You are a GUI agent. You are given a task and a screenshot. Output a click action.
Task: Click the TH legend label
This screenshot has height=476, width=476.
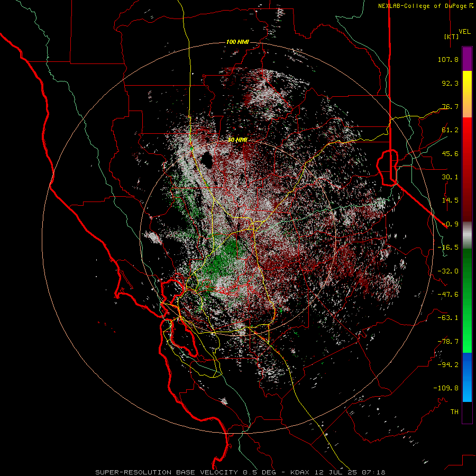(454, 412)
